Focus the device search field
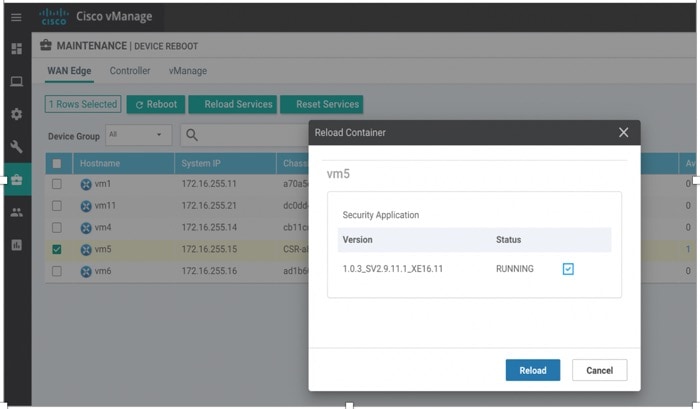The height and width of the screenshot is (409, 700). 245,135
